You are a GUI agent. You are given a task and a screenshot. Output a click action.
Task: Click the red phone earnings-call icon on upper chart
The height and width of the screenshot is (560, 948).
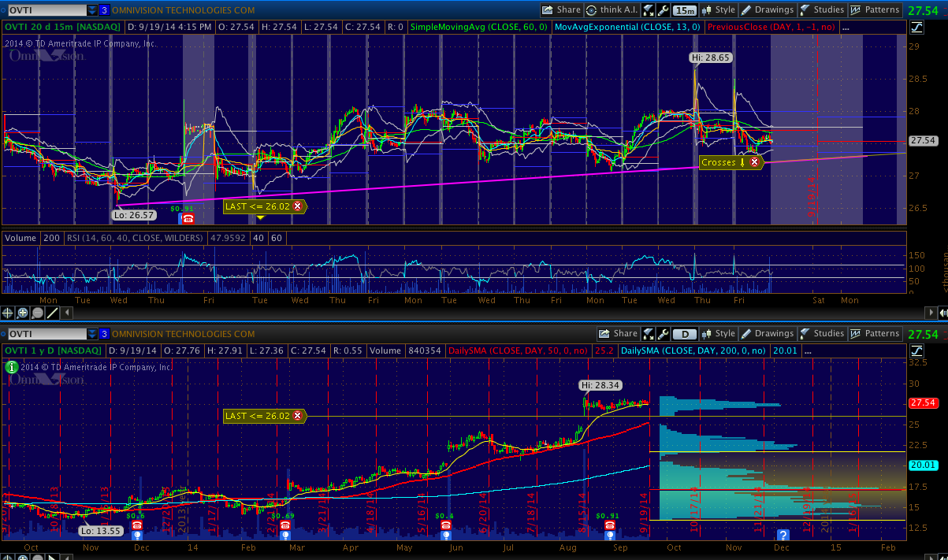click(188, 219)
